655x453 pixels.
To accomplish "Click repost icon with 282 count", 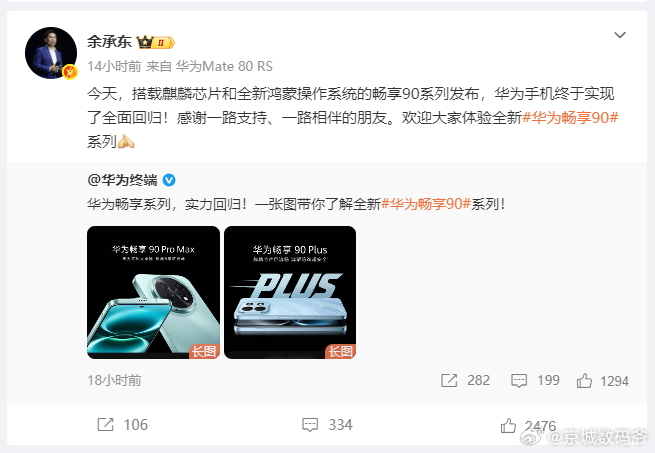I will (x=449, y=381).
